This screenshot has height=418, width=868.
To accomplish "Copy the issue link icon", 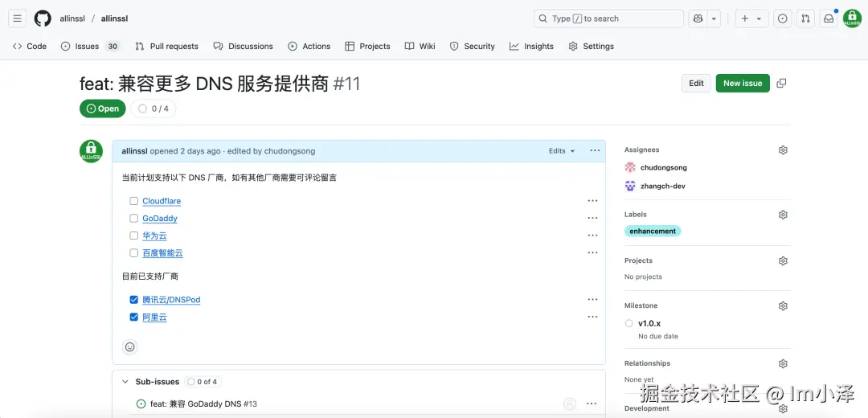I will click(x=781, y=83).
